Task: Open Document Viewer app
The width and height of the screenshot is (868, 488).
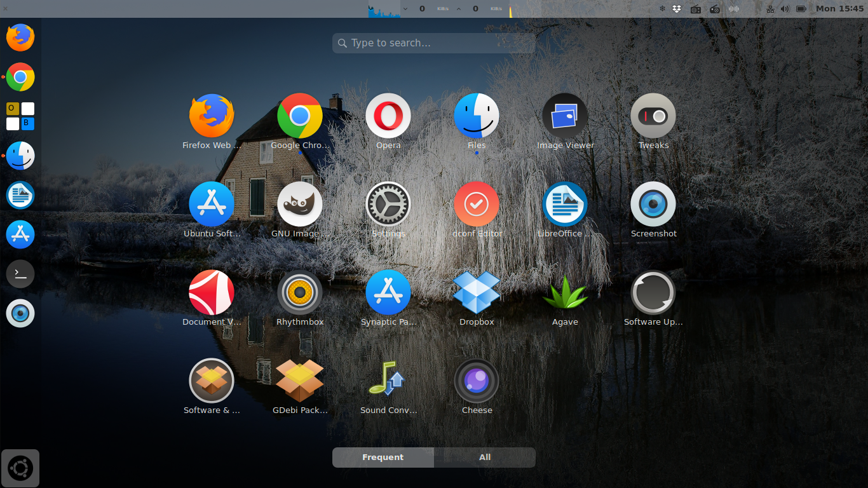Action: click(212, 299)
